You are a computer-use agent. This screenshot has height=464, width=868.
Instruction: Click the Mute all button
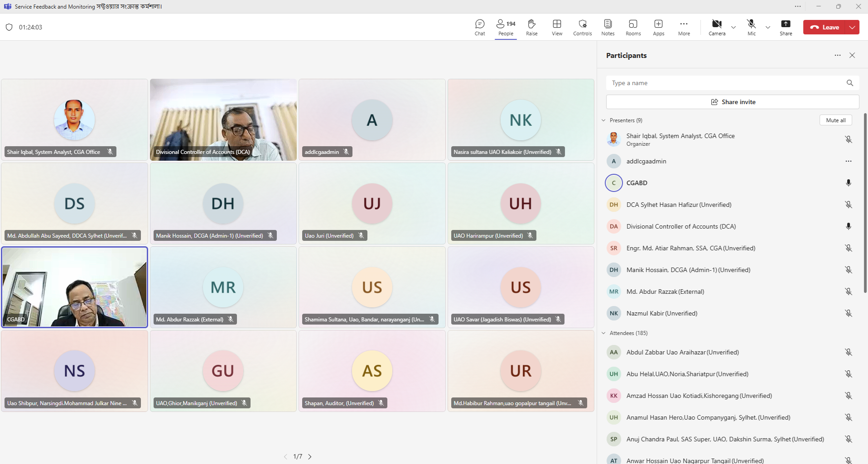click(x=835, y=120)
